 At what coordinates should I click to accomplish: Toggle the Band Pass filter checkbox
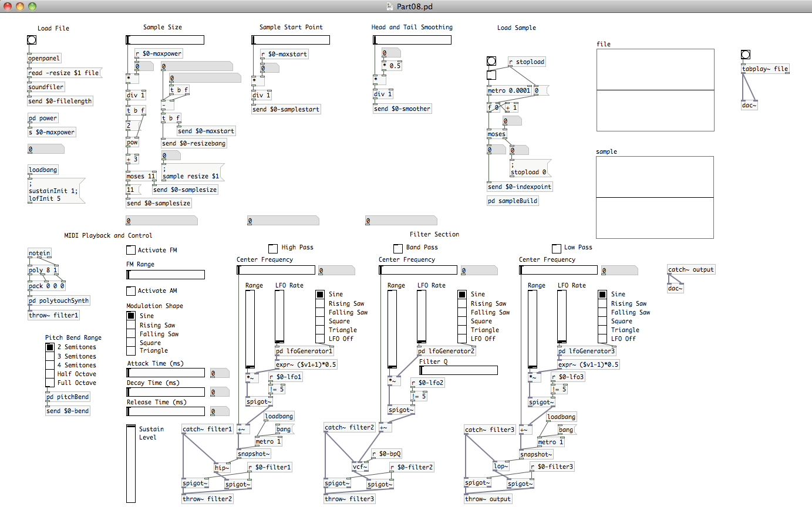point(397,248)
